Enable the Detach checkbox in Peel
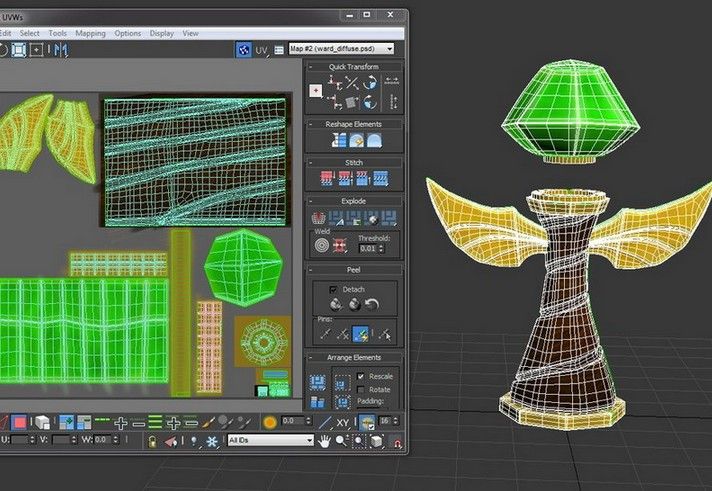The height and width of the screenshot is (491, 712). (335, 288)
